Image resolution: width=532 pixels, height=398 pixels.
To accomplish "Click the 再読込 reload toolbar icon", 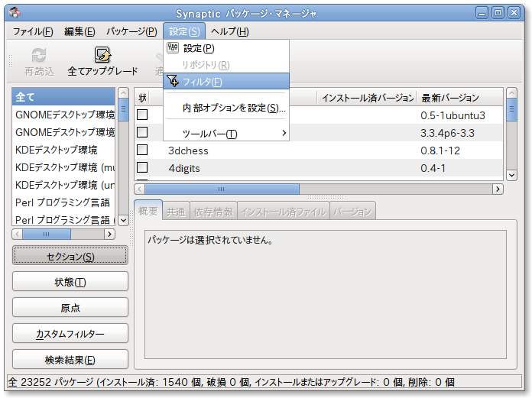I will point(39,55).
